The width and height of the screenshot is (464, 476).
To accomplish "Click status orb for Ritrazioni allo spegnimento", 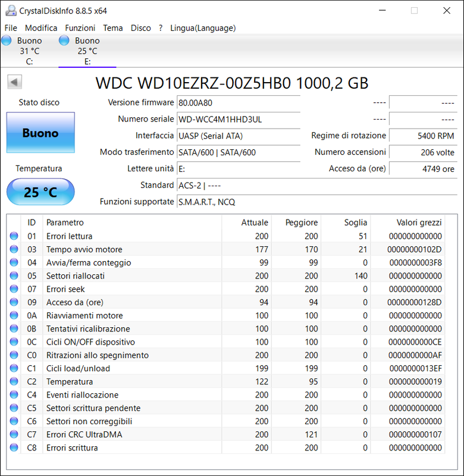I will click(14, 355).
